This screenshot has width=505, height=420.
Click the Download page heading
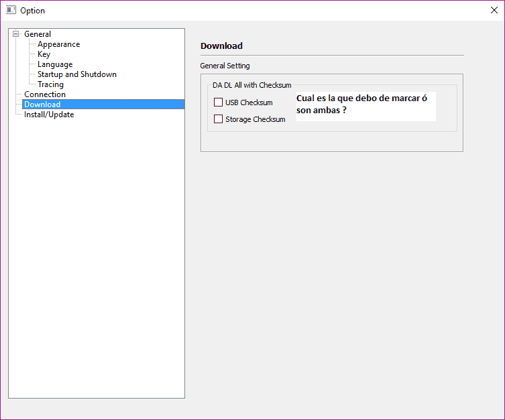point(221,46)
